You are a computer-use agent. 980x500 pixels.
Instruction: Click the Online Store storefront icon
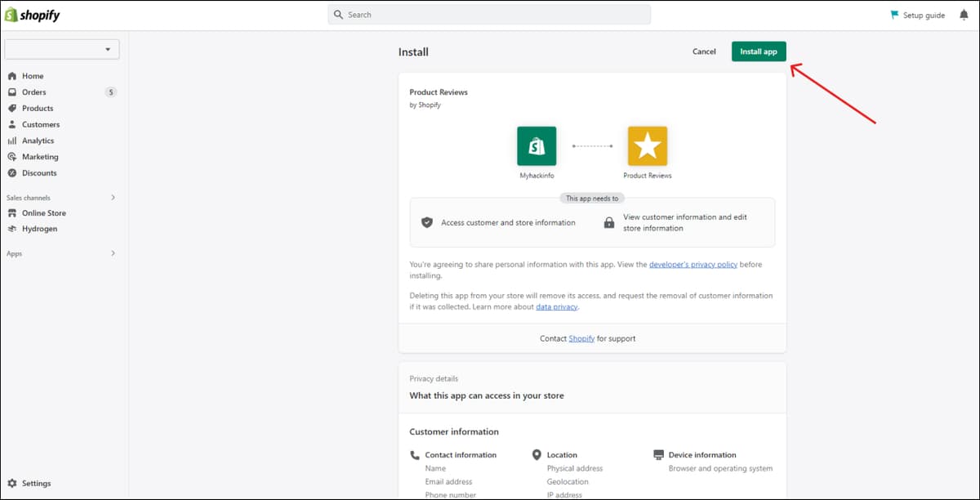12,213
